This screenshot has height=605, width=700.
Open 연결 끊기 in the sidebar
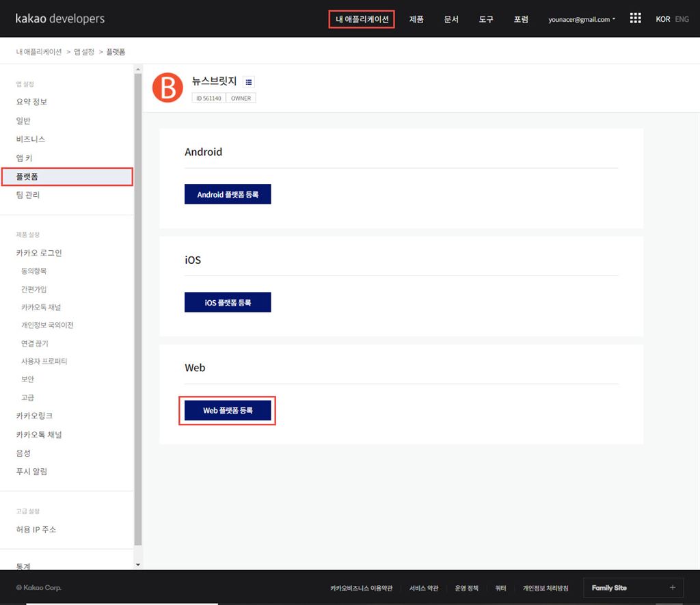coord(35,343)
